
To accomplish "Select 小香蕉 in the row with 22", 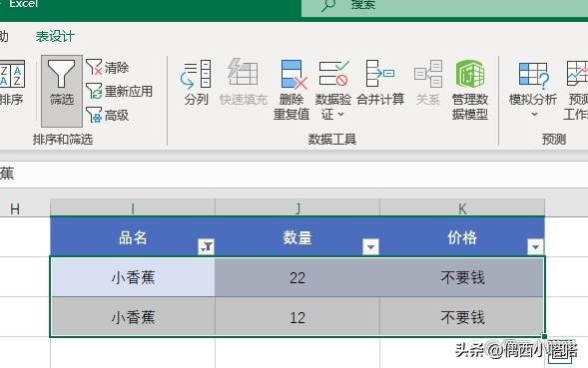I will pos(133,277).
